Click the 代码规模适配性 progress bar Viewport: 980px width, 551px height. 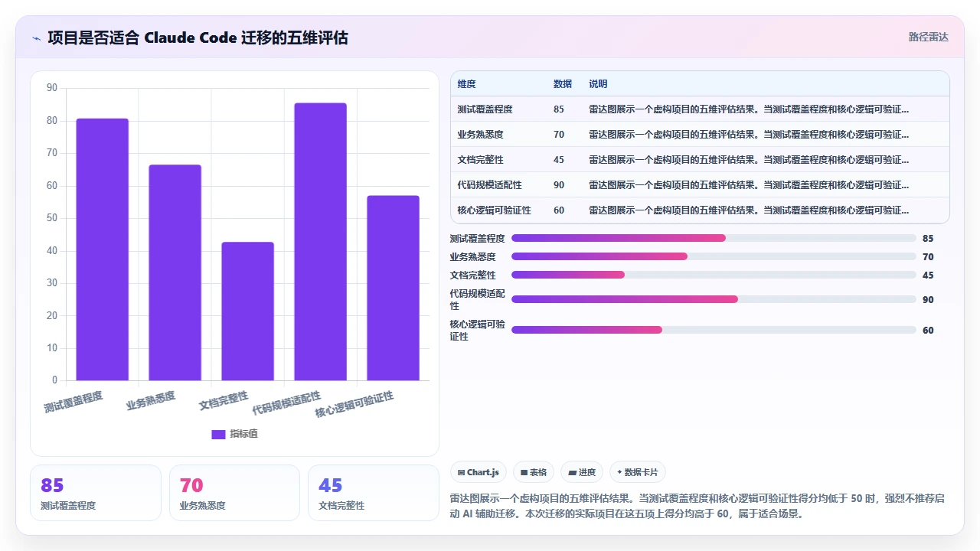pos(714,299)
